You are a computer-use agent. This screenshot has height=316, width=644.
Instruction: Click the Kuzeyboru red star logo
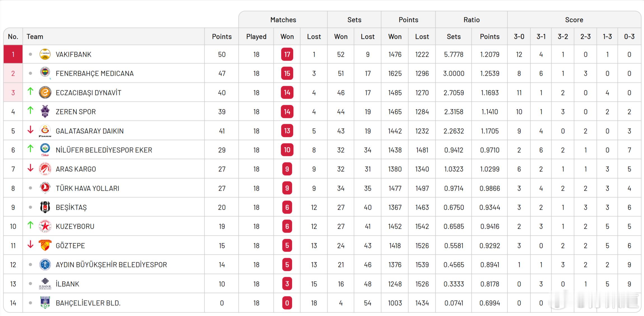click(45, 226)
